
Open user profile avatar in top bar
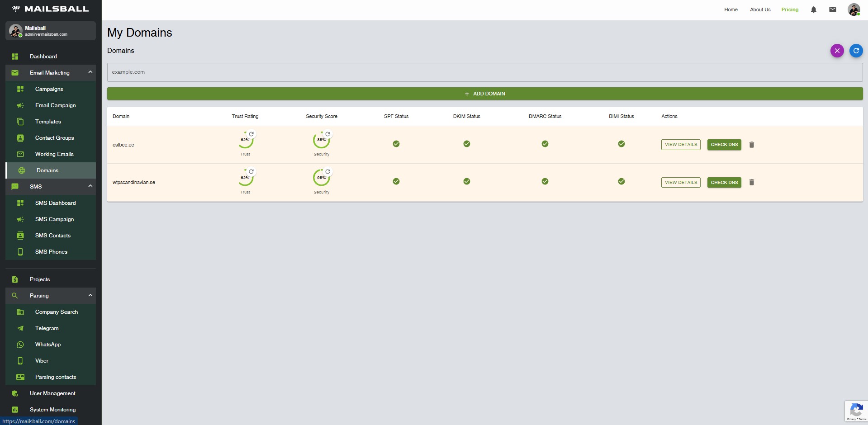pos(854,9)
